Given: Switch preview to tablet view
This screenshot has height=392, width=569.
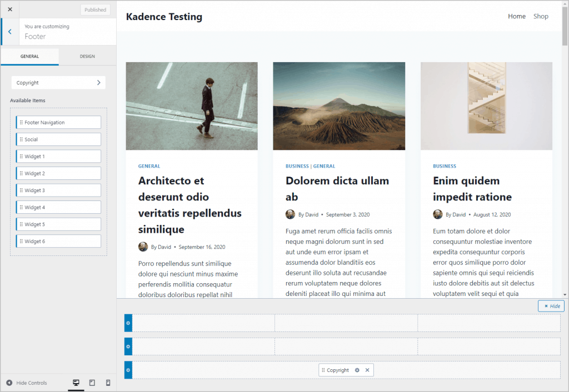Looking at the screenshot, I should click(x=92, y=383).
